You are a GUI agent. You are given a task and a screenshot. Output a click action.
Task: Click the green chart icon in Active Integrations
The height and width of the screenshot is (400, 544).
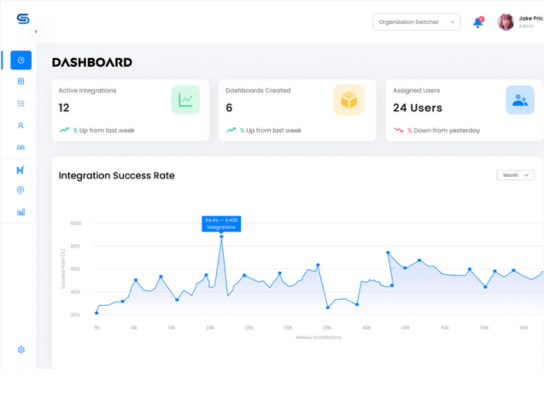point(186,100)
